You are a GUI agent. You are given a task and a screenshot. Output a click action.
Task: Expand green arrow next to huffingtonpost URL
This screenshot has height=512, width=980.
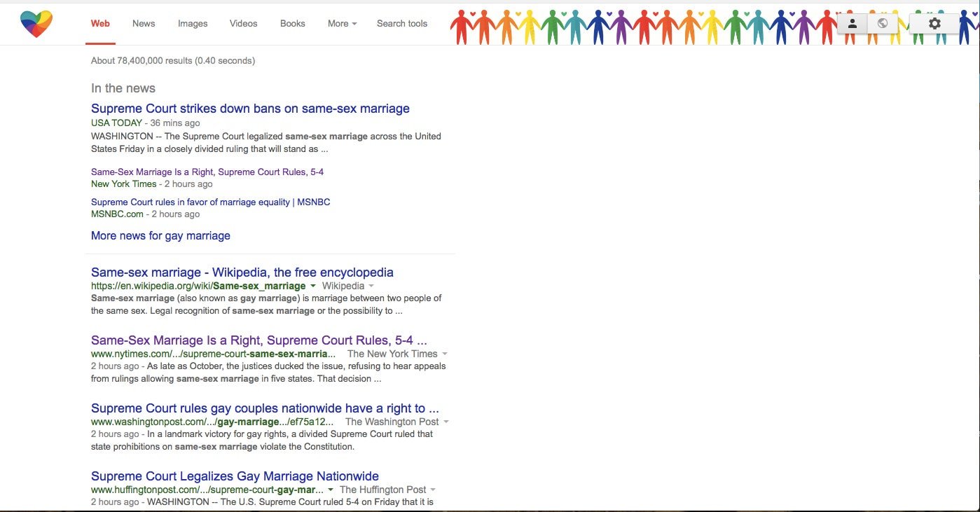pos(331,490)
